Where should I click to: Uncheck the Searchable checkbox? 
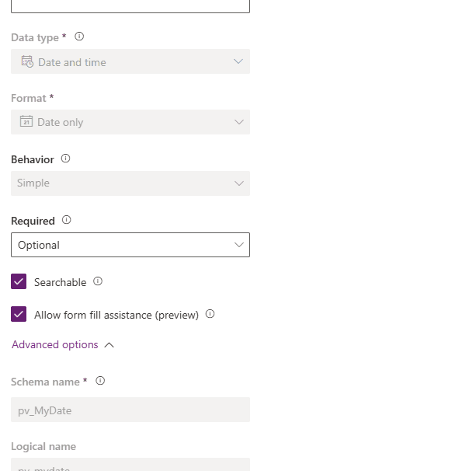(x=19, y=281)
